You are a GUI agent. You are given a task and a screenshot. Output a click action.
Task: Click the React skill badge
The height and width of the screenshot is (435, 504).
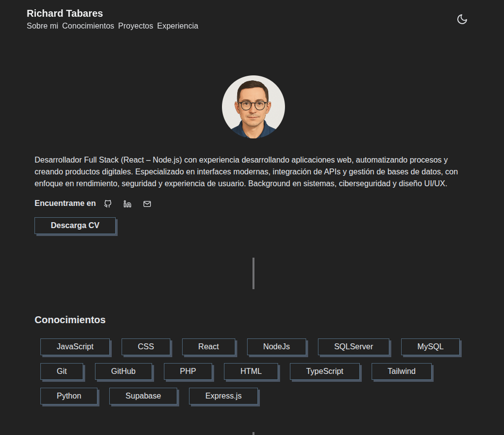coord(209,346)
